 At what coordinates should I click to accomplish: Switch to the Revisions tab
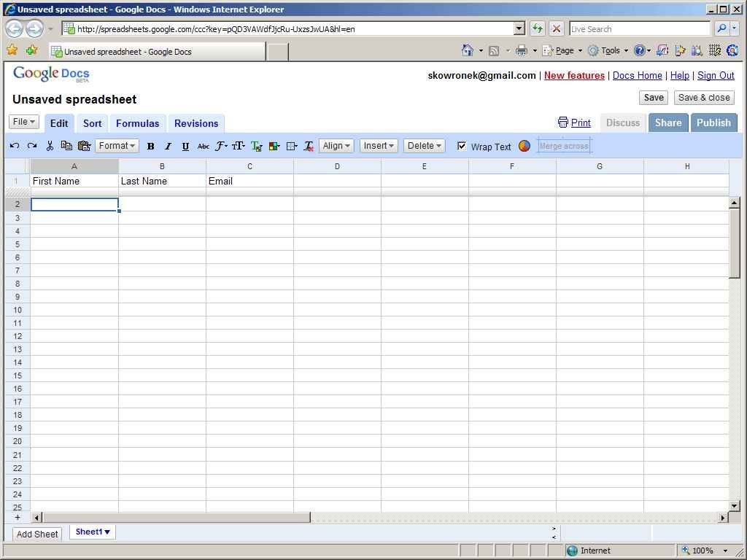tap(196, 123)
